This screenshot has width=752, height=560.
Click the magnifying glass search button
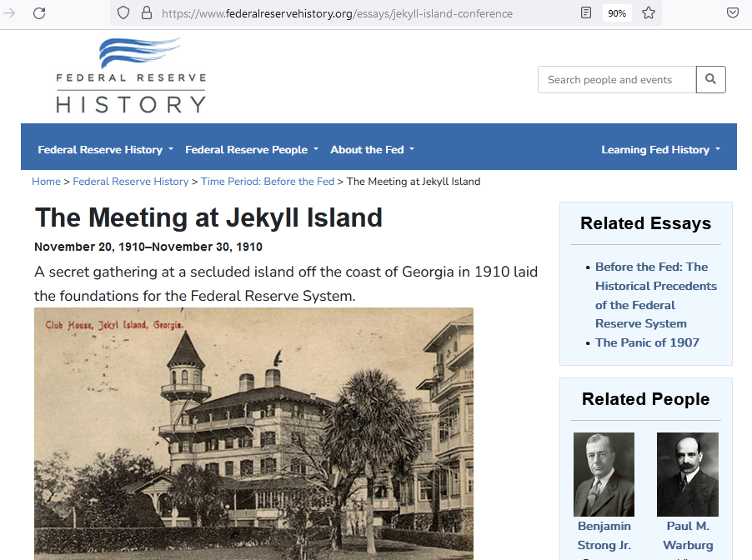711,79
